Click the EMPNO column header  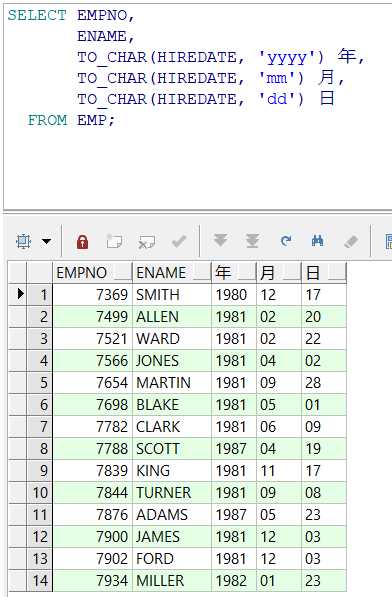(92, 273)
